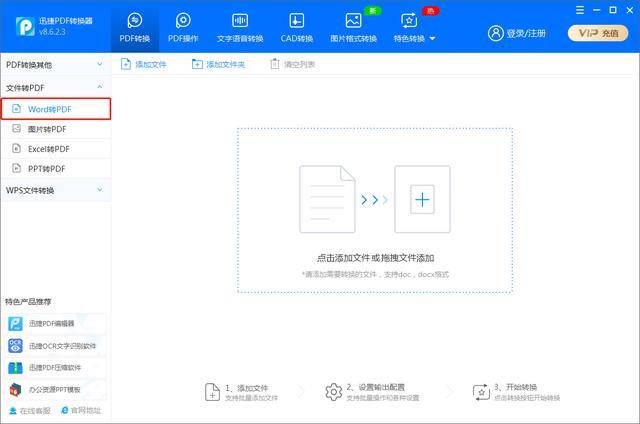Click the file format hint text
This screenshot has width=640, height=424.
pos(376,274)
